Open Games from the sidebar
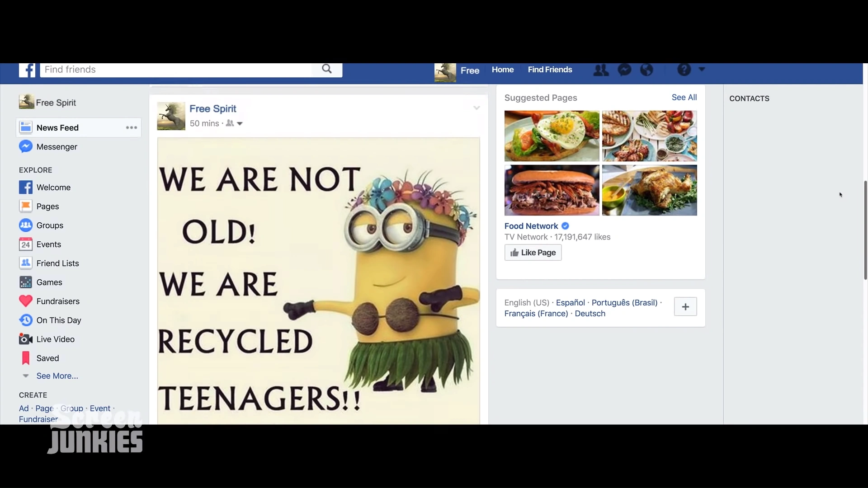 click(49, 282)
